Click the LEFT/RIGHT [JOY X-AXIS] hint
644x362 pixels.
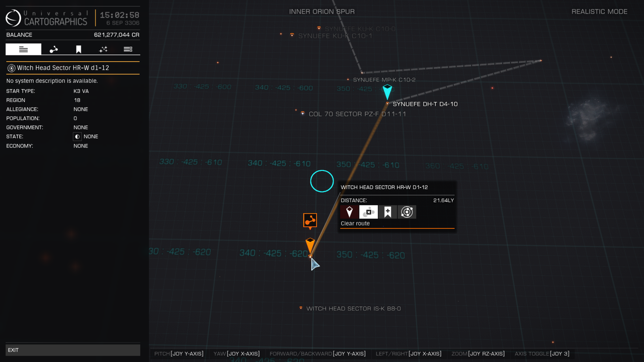(409, 354)
